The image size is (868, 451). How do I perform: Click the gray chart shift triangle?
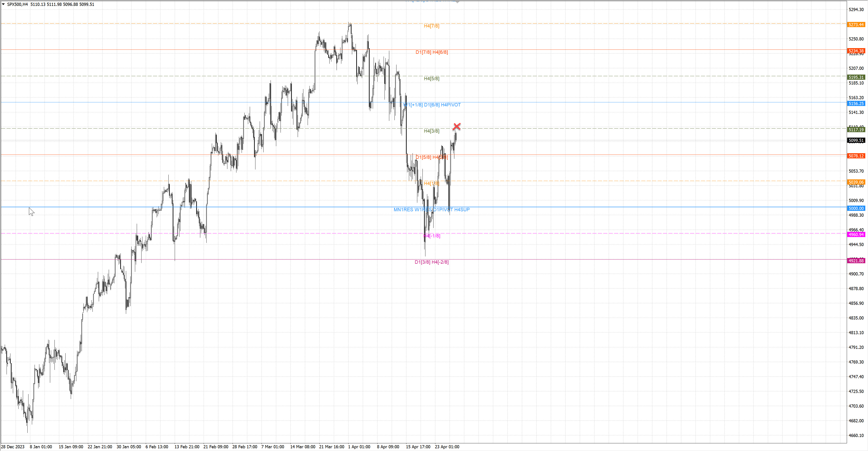[457, 2]
